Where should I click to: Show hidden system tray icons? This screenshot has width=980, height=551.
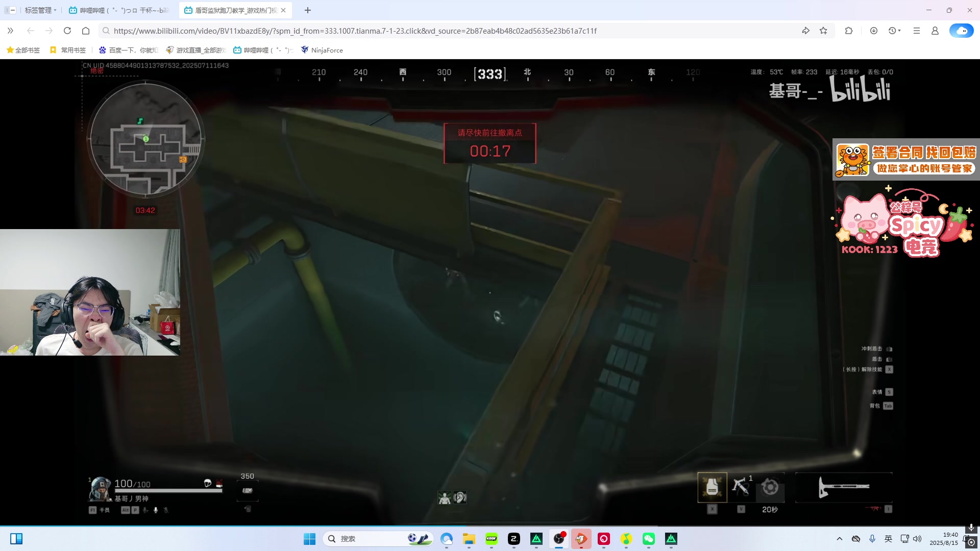pyautogui.click(x=840, y=539)
